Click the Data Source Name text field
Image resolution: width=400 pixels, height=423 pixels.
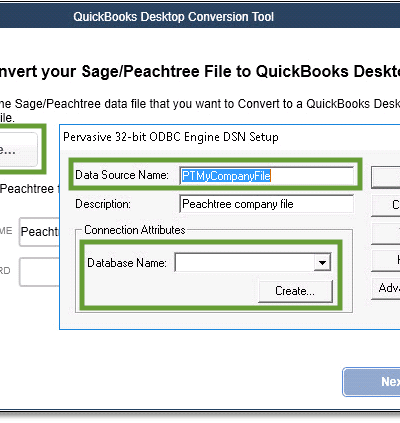(267, 176)
